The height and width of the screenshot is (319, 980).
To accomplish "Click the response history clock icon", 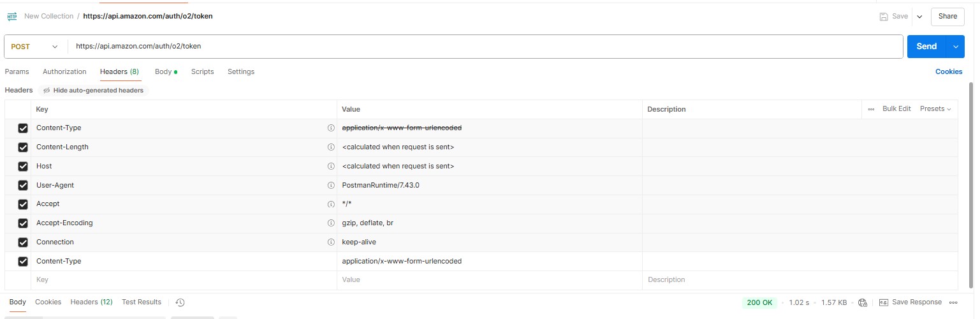I will click(180, 302).
